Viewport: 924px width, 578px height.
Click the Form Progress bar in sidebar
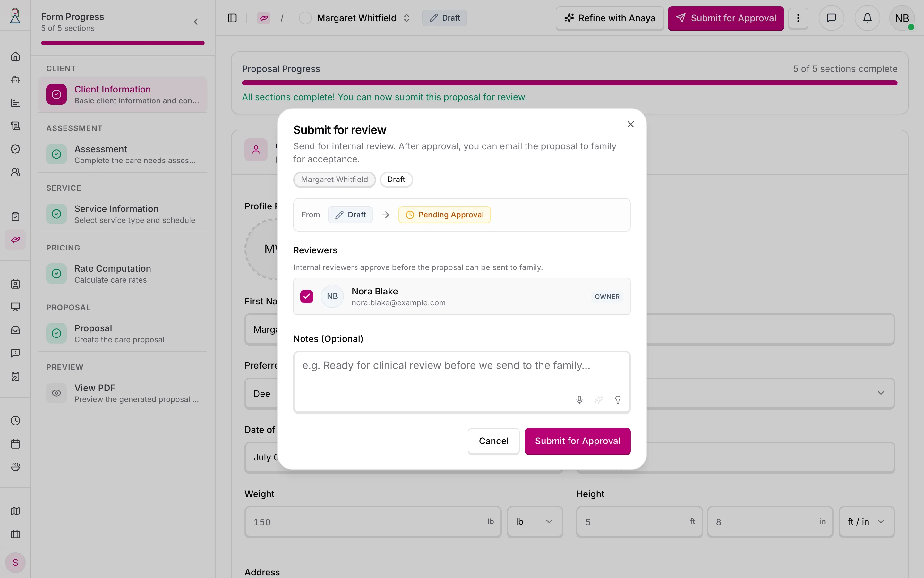tap(123, 43)
